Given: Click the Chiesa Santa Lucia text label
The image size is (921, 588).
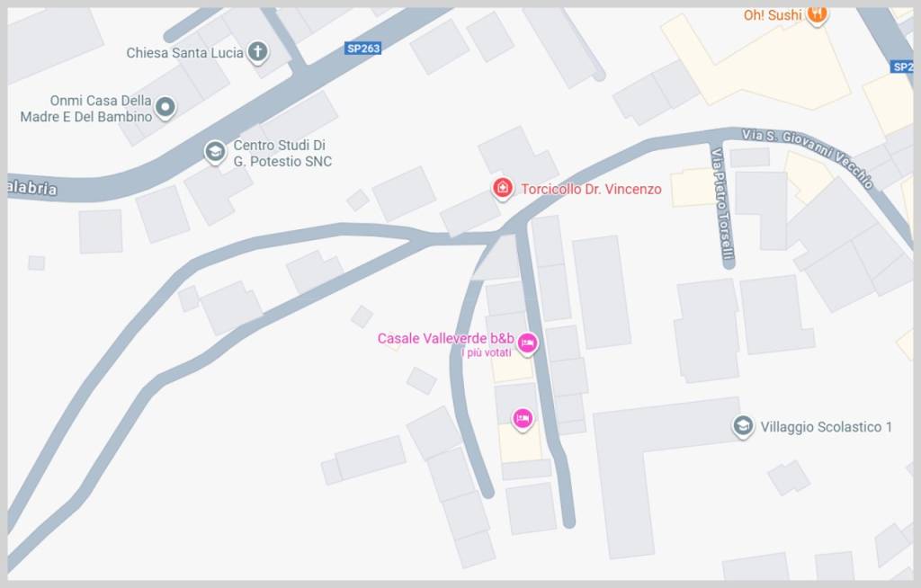Looking at the screenshot, I should (184, 53).
